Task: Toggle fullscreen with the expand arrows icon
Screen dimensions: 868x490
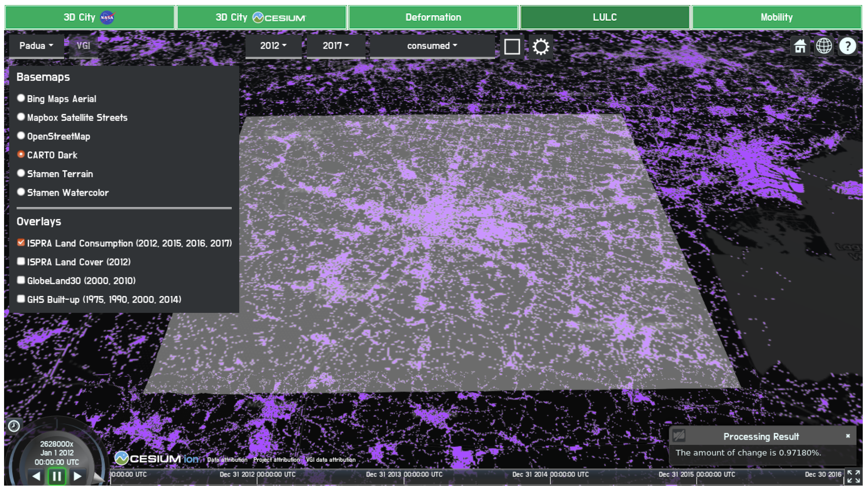Action: tap(853, 476)
